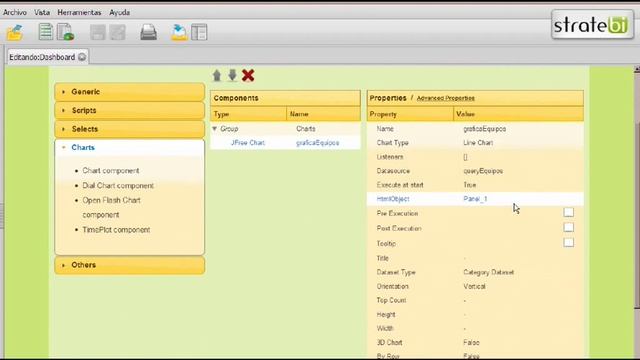Screen dimensions: 640x360
Task: Click the Title property label
Action: pyautogui.click(x=382, y=258)
